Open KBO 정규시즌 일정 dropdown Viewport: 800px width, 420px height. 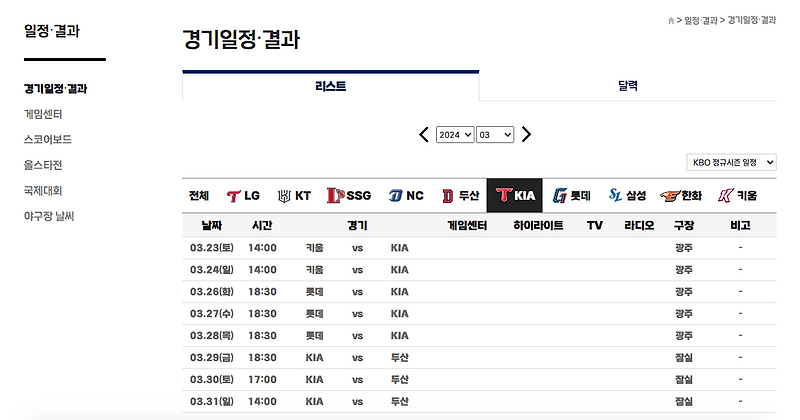(731, 162)
